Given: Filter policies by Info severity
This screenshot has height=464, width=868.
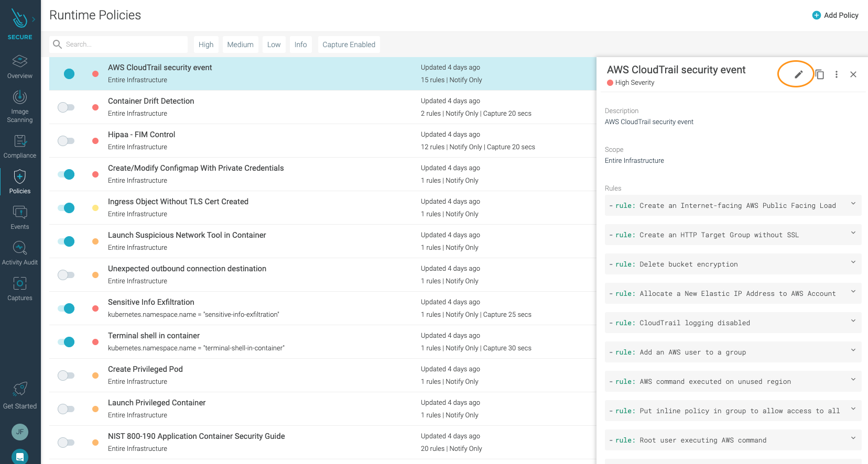Looking at the screenshot, I should (x=300, y=45).
